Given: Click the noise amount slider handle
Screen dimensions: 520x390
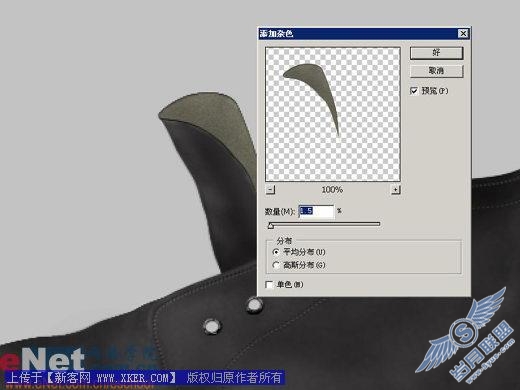Looking at the screenshot, I should pos(271,226).
